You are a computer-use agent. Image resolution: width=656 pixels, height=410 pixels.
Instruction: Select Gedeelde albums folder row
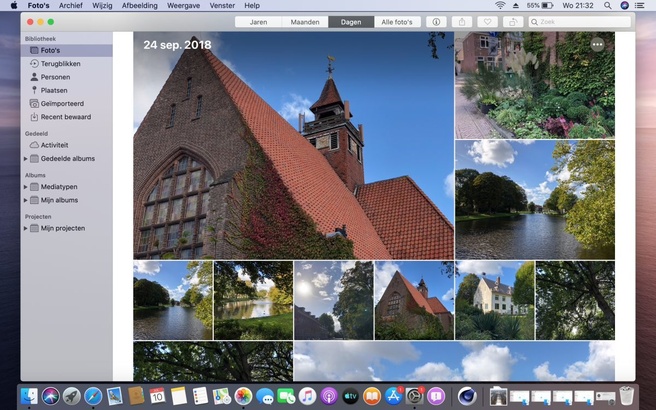click(67, 159)
